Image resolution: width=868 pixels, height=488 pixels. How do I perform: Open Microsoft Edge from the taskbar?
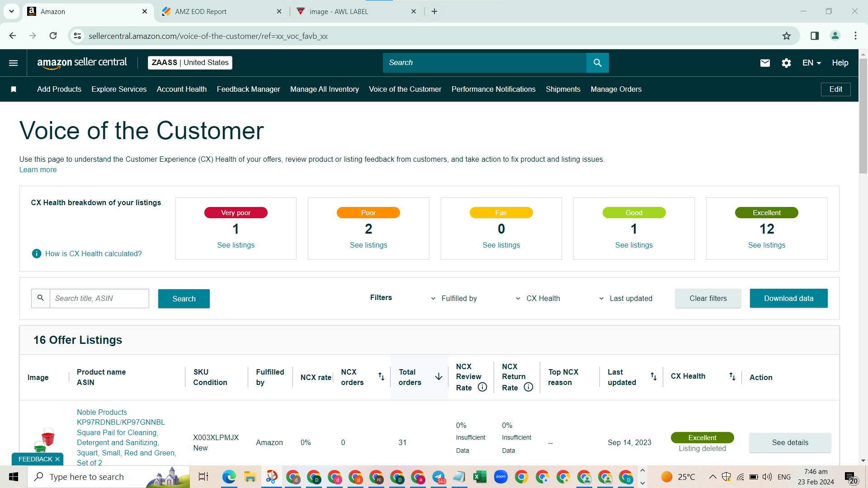pos(229,477)
